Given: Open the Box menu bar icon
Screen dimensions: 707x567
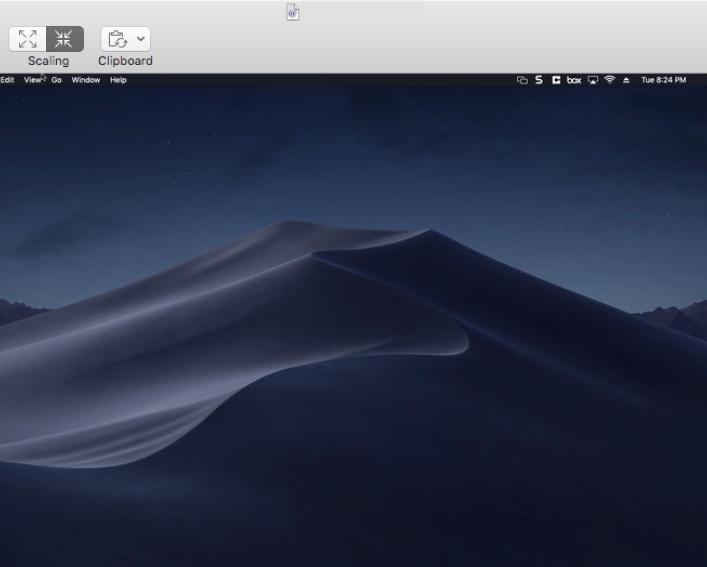Looking at the screenshot, I should pos(574,80).
